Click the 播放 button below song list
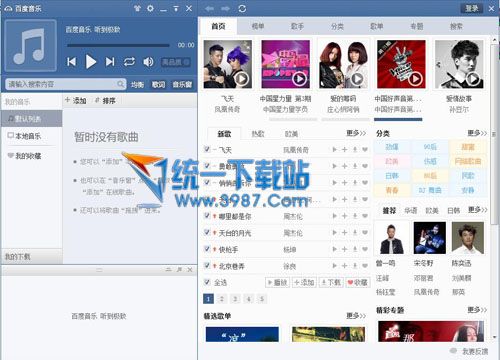This screenshot has width=500, height=360. click(277, 282)
